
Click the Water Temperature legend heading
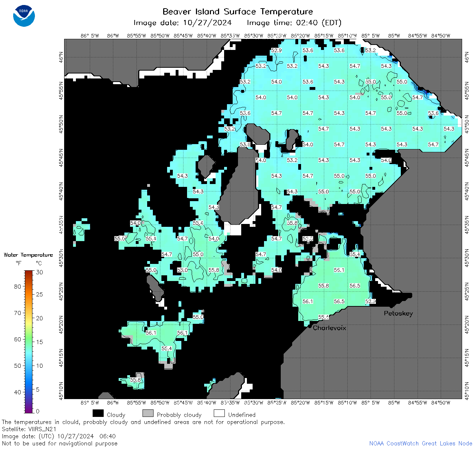[28, 255]
